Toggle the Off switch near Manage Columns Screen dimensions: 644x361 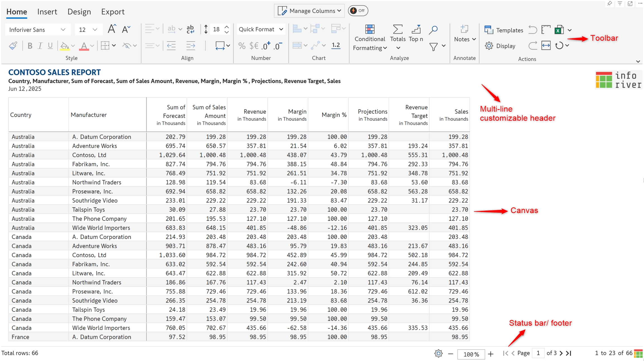click(358, 11)
